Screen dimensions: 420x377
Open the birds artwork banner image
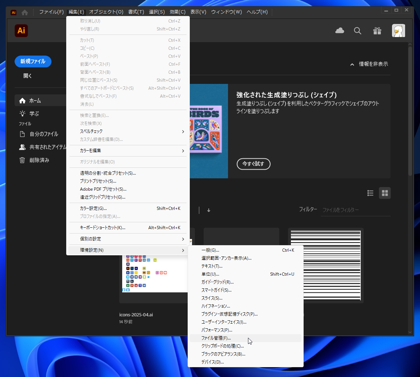click(209, 131)
